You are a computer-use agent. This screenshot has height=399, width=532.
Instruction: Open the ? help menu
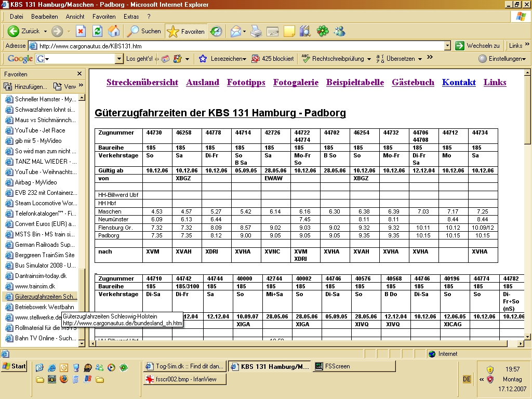(x=149, y=17)
